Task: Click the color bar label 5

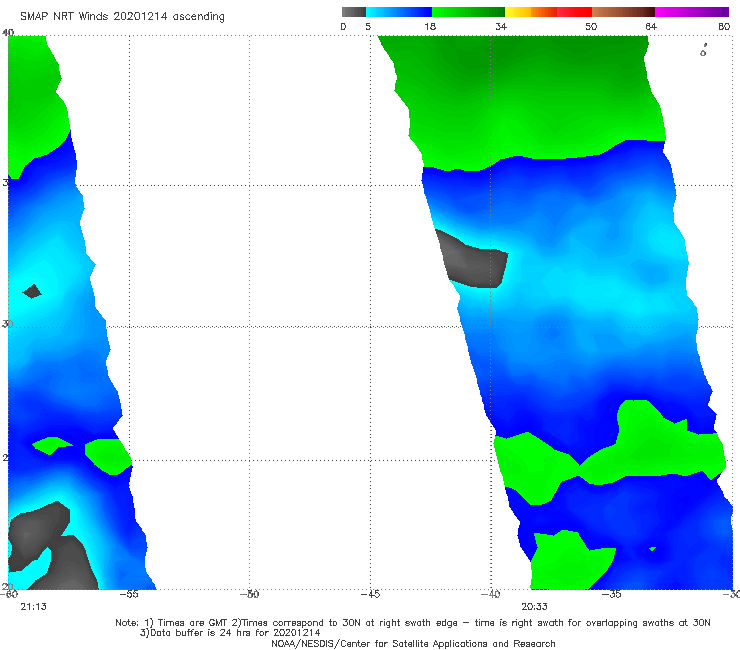Action: (368, 26)
